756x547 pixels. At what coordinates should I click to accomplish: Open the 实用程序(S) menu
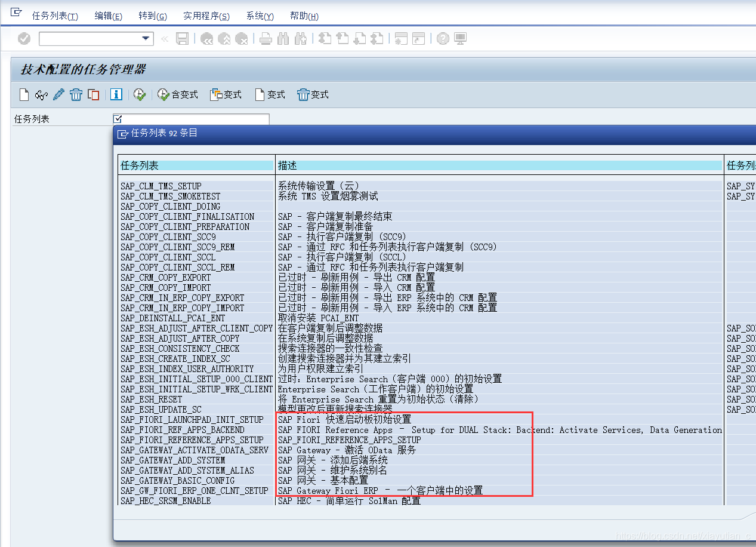[206, 16]
